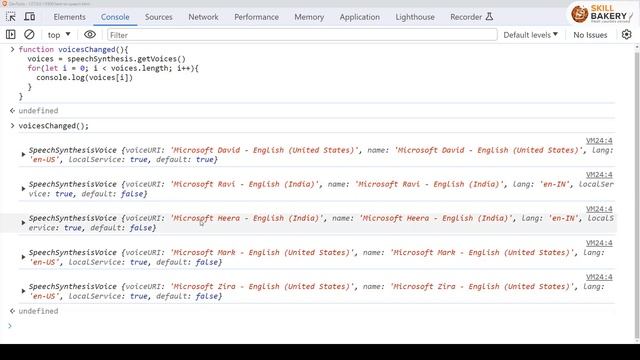Open VM24:4 link for Microsoft Mark log
Screen dimensions: 640x360
pos(599,243)
